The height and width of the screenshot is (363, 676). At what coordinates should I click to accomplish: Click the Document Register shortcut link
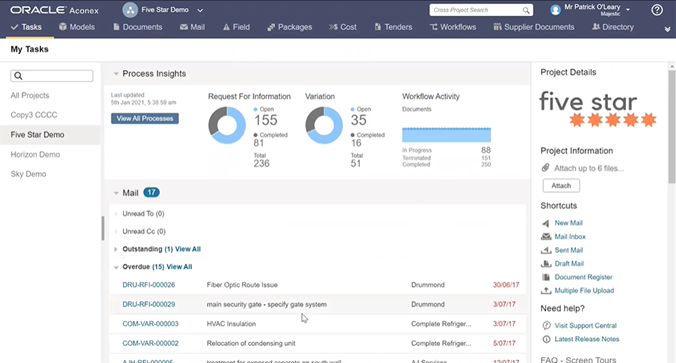(x=583, y=277)
